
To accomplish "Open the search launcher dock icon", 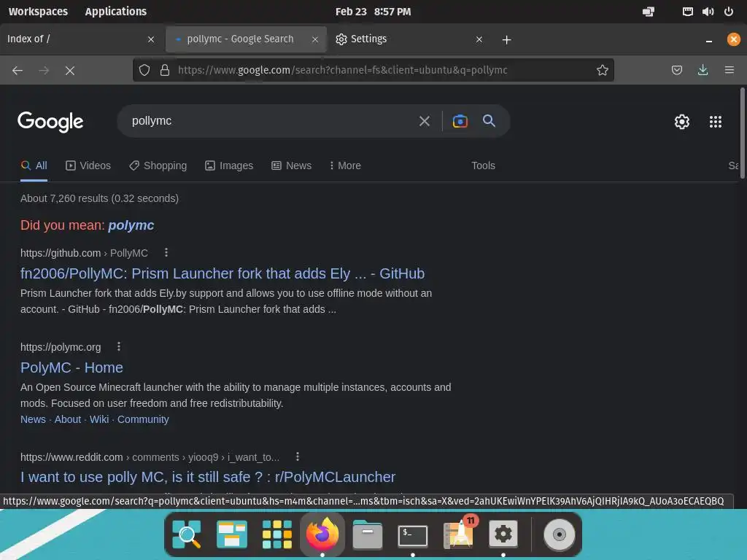I will pyautogui.click(x=187, y=534).
